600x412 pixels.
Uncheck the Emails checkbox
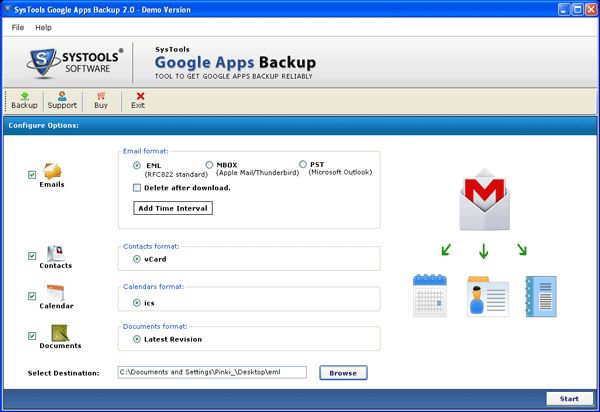click(33, 175)
